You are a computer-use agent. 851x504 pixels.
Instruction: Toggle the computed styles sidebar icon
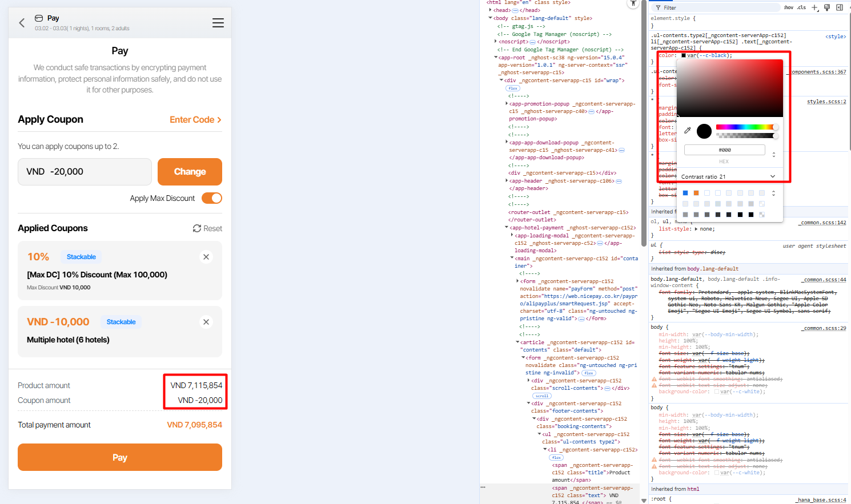(840, 7)
